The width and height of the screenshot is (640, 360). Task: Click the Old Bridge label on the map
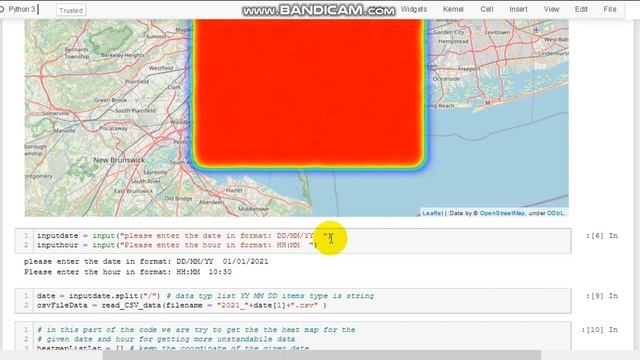(178, 198)
